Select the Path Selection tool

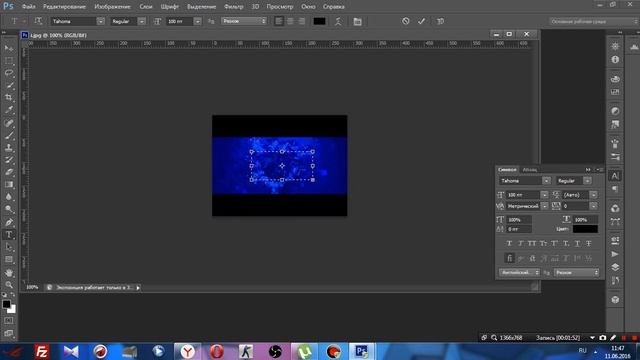(x=9, y=247)
